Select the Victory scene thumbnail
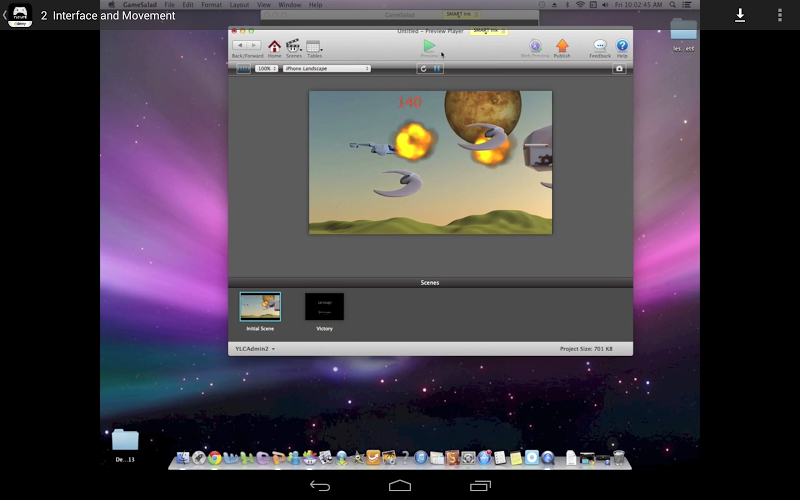 [324, 307]
